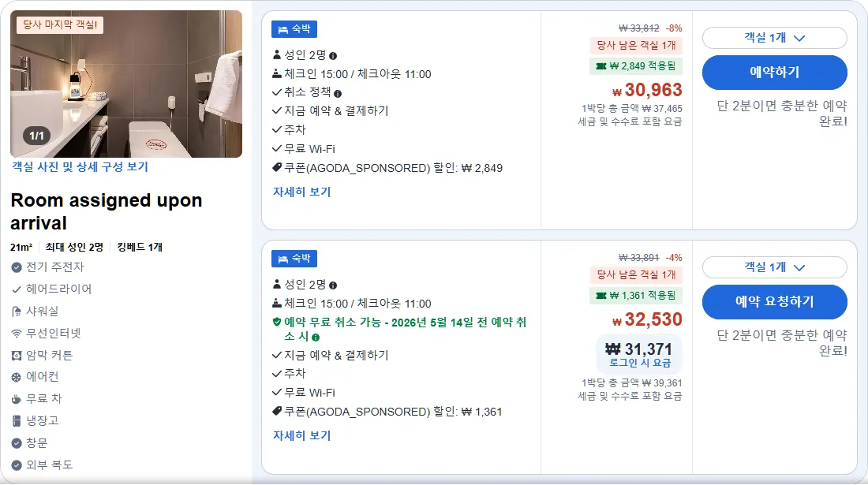Viewport: 868px width, 485px height.
Task: Select the first 숙박 tag label
Action: tap(294, 29)
